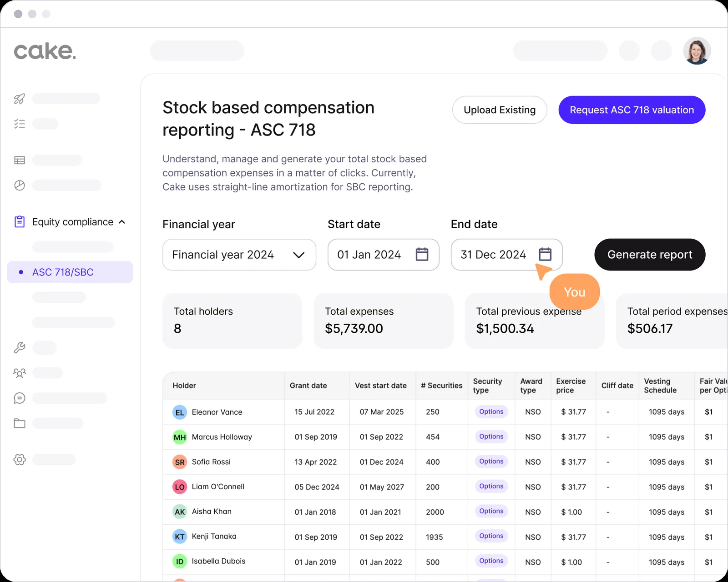Screen dimensions: 728x582
Task: Click the Start date input field
Action: click(x=384, y=255)
